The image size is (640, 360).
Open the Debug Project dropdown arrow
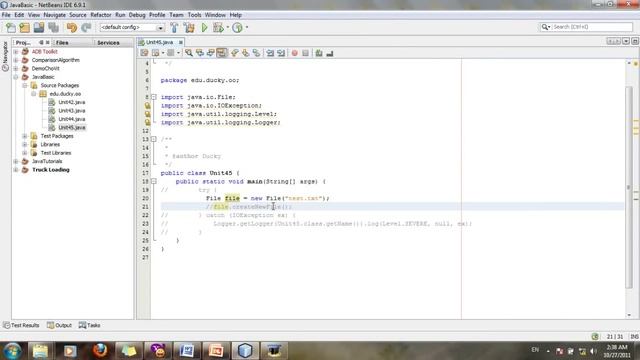pos(227,27)
